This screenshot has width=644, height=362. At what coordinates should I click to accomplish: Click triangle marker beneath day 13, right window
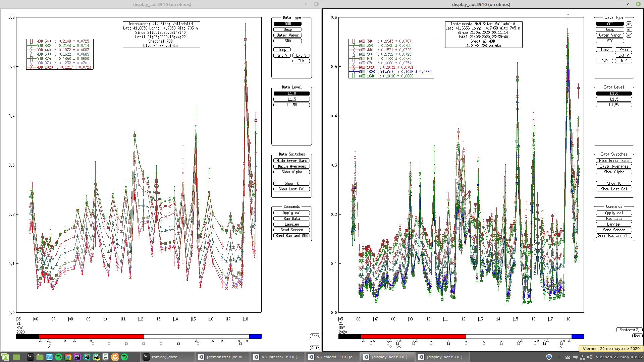pyautogui.click(x=484, y=343)
